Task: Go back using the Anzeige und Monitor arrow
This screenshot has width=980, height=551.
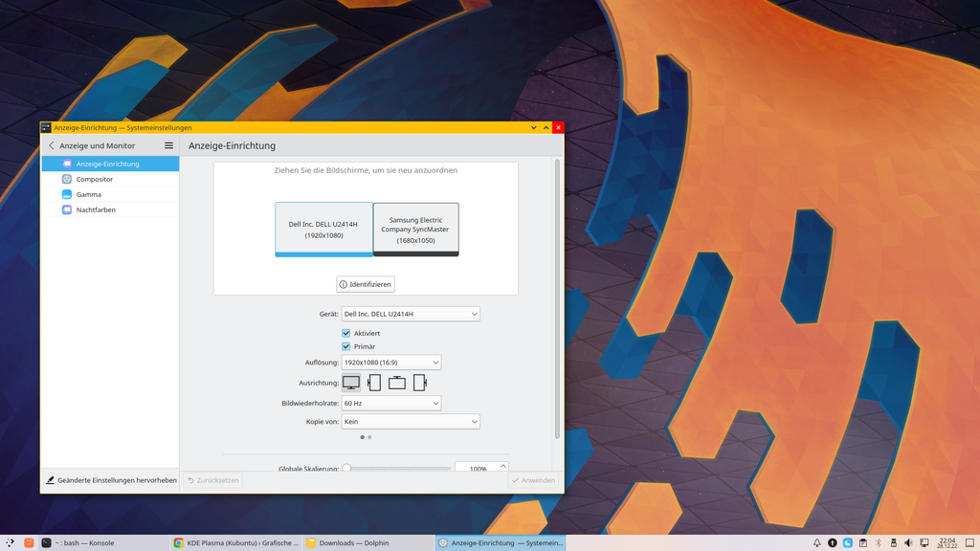Action: point(52,145)
